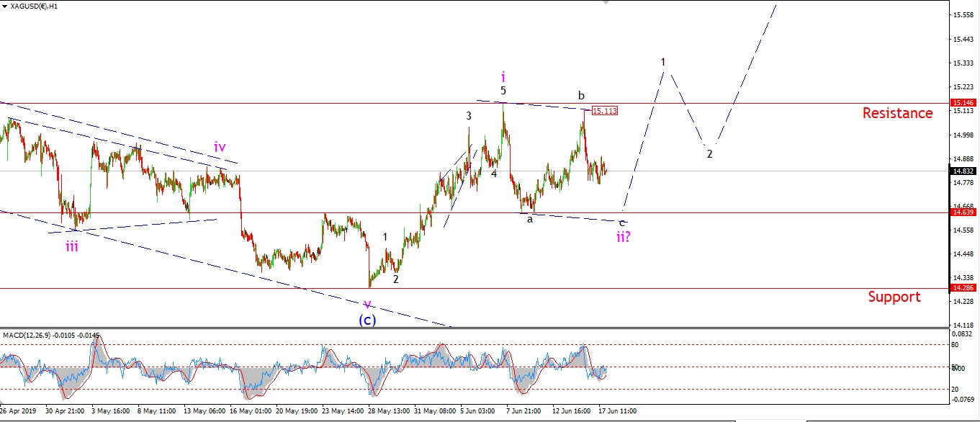Select the MACD(12,26,9) indicator label
The width and height of the screenshot is (980, 422).
(x=51, y=336)
